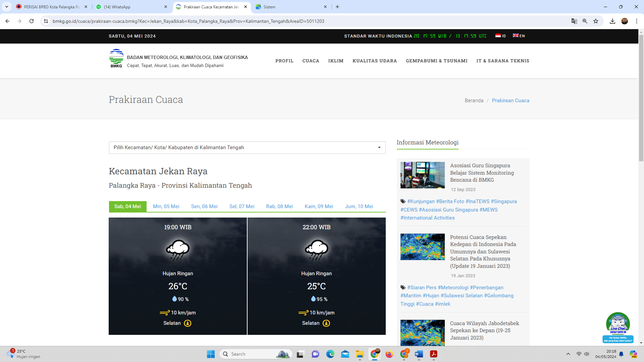Open article Cuaca Wilayah Jabodetabek Sepekan ke Depan
644x362 pixels.
pyautogui.click(x=484, y=330)
